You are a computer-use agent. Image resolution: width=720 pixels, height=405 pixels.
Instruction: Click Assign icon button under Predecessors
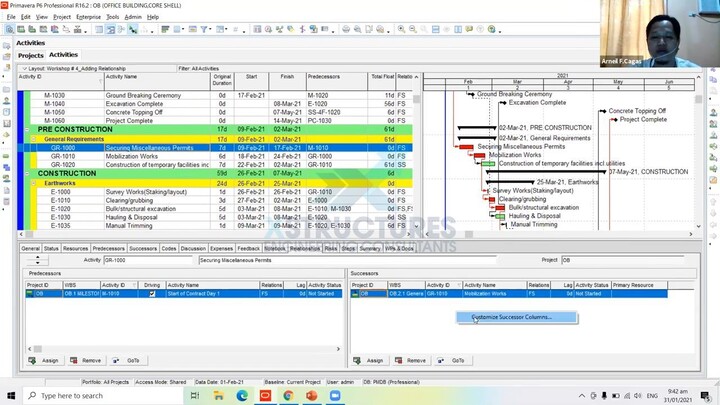click(x=32, y=360)
